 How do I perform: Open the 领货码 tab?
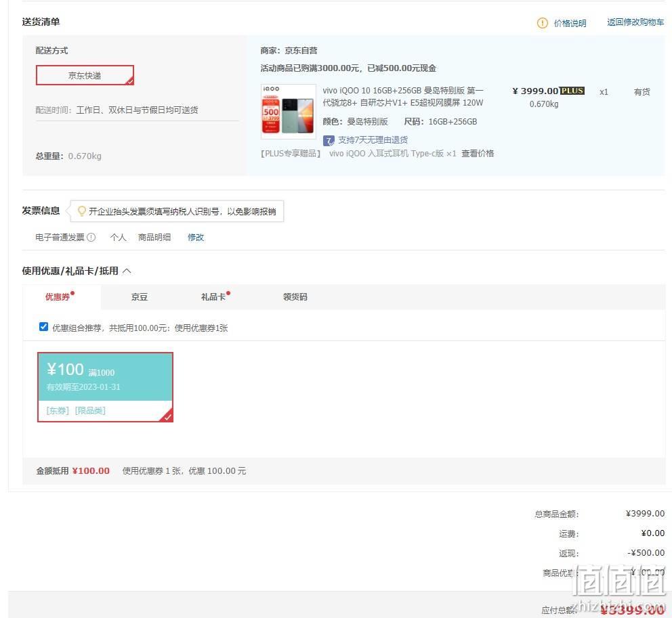(x=295, y=296)
